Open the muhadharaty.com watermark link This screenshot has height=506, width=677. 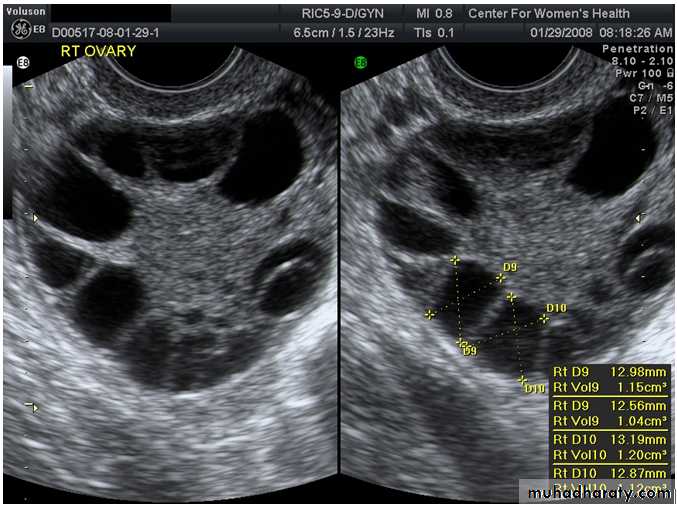coord(598,492)
